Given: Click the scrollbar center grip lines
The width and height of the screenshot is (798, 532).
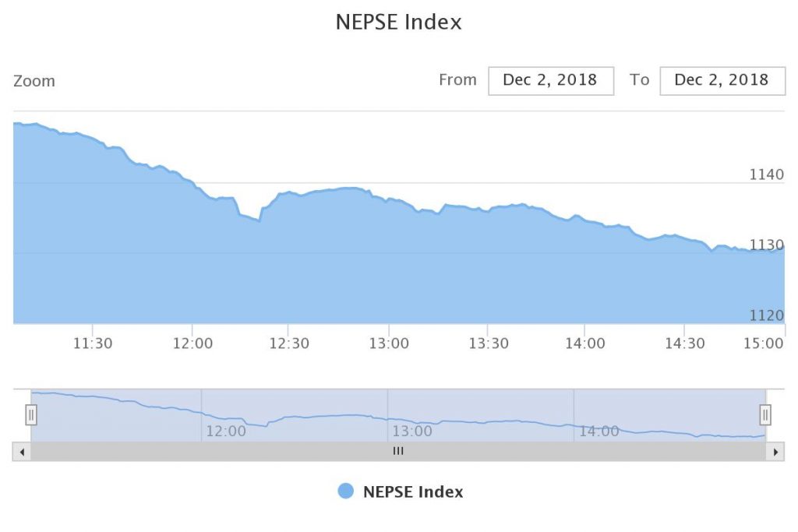Looking at the screenshot, I should (398, 452).
